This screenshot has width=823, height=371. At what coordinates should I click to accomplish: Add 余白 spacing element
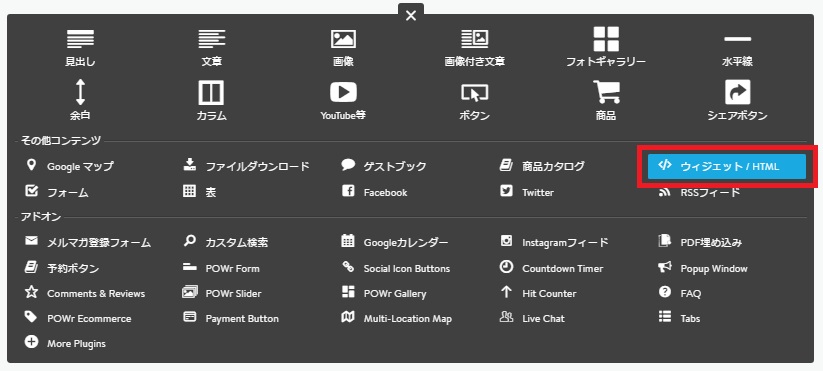[x=80, y=100]
